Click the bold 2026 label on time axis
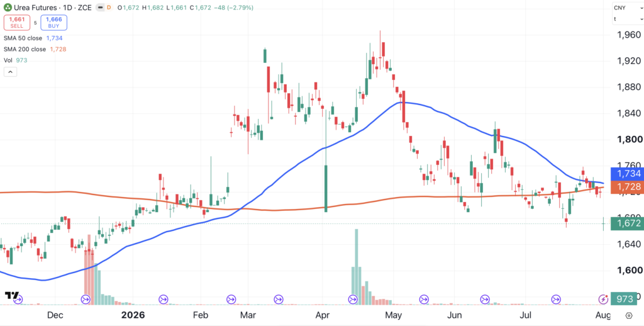Image resolution: width=644 pixels, height=326 pixels. (x=133, y=315)
